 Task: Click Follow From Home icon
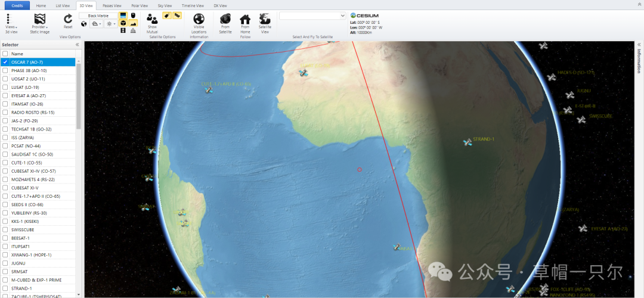coord(245,19)
